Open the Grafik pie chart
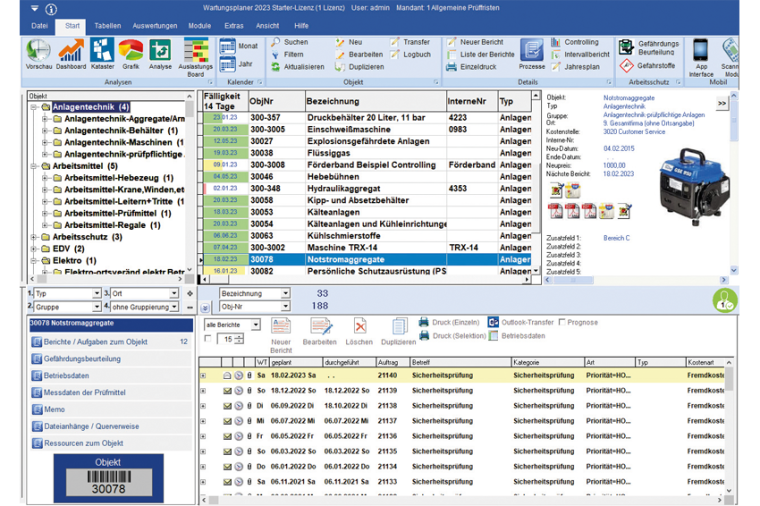The width and height of the screenshot is (760, 506). pyautogui.click(x=130, y=54)
